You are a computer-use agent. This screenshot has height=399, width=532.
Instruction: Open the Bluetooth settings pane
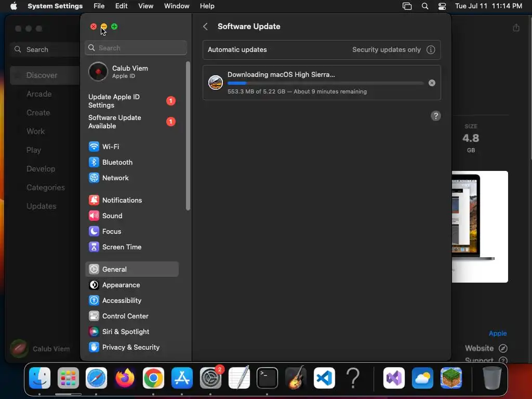(x=131, y=162)
